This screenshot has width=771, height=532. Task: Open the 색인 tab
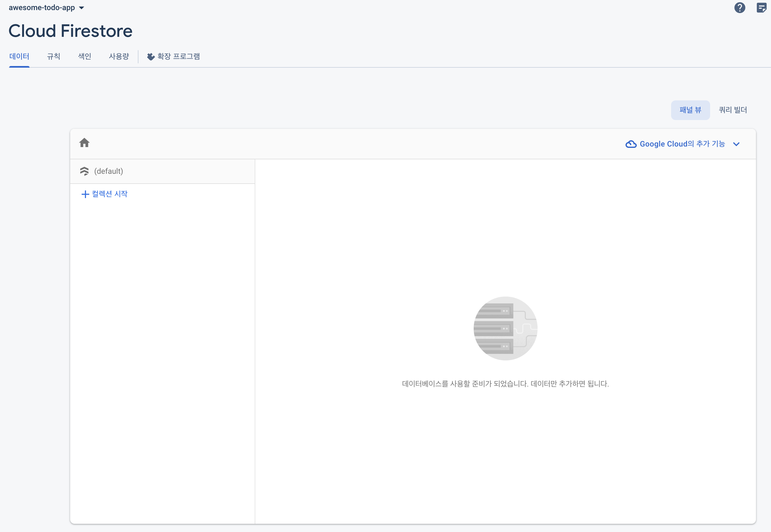[x=85, y=56]
